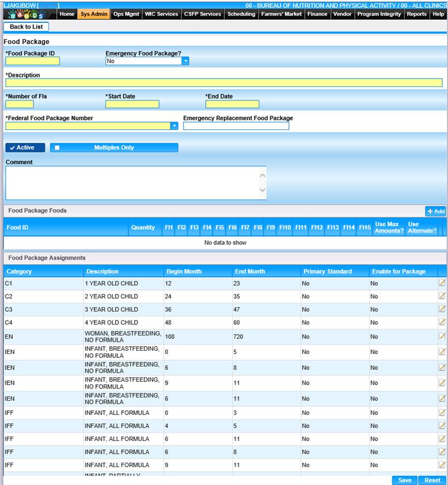Open the Help menu
This screenshot has width=448, height=485.
(438, 14)
